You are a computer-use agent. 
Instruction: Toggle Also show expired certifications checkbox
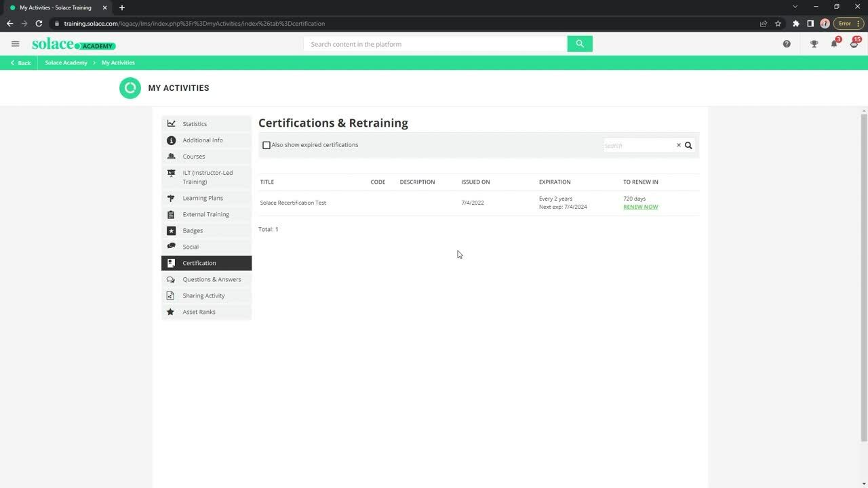click(x=267, y=145)
